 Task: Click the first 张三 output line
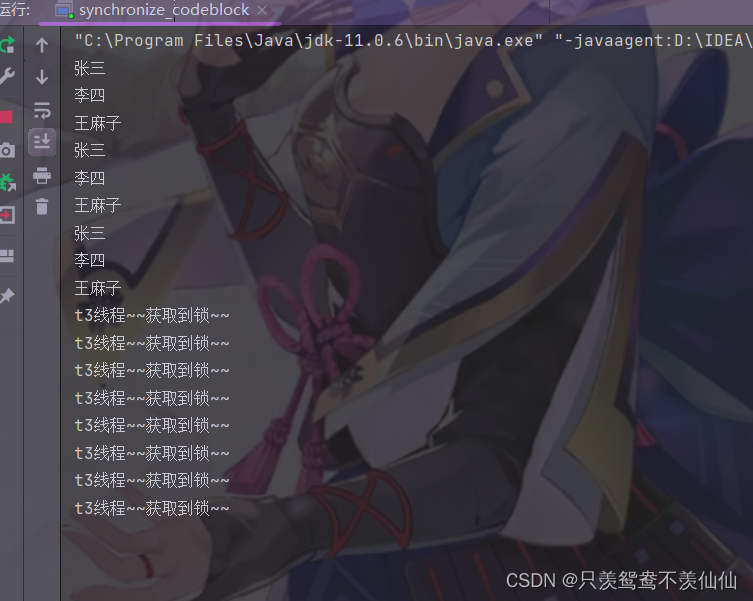pyautogui.click(x=89, y=68)
